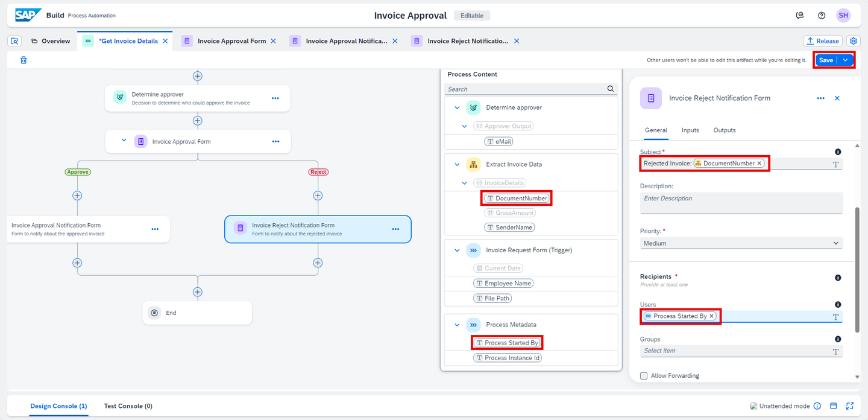Open three-dot menu on Invoice Reject Notification Form step
This screenshot has width=868, height=420.
pos(395,229)
